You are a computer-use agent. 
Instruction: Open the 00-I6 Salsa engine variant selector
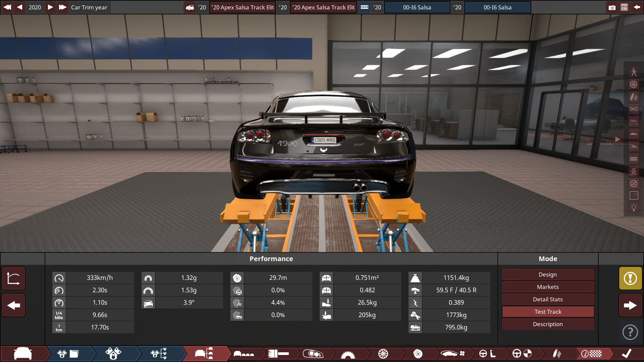417,7
